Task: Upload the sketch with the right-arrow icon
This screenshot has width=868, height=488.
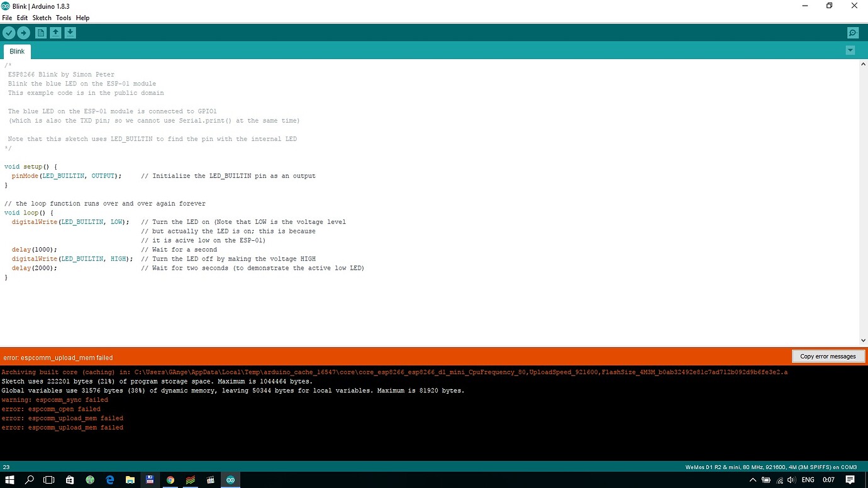Action: pyautogui.click(x=24, y=32)
